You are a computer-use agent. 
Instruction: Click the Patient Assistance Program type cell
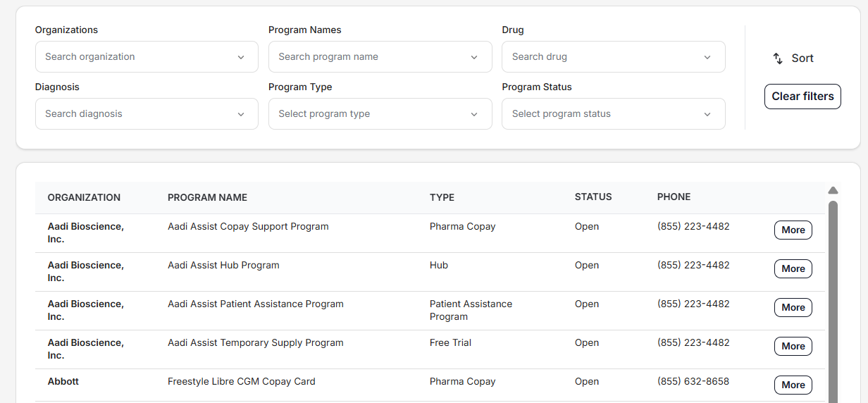click(x=471, y=310)
